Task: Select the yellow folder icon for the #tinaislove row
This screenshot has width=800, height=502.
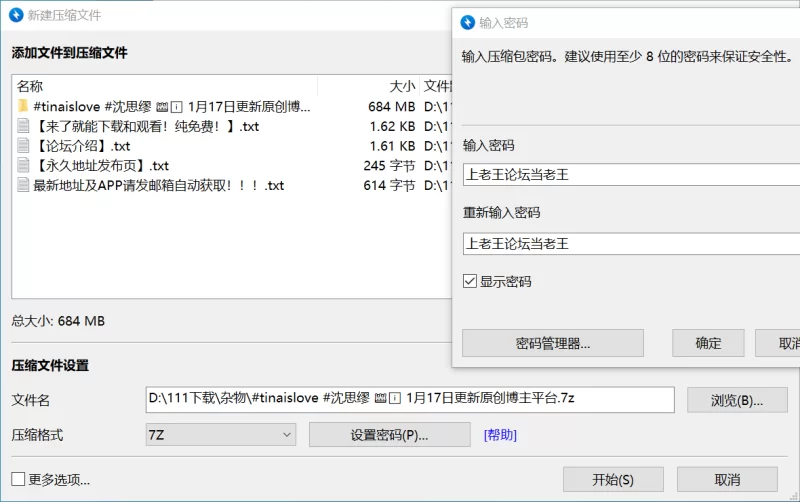Action: tap(23, 106)
